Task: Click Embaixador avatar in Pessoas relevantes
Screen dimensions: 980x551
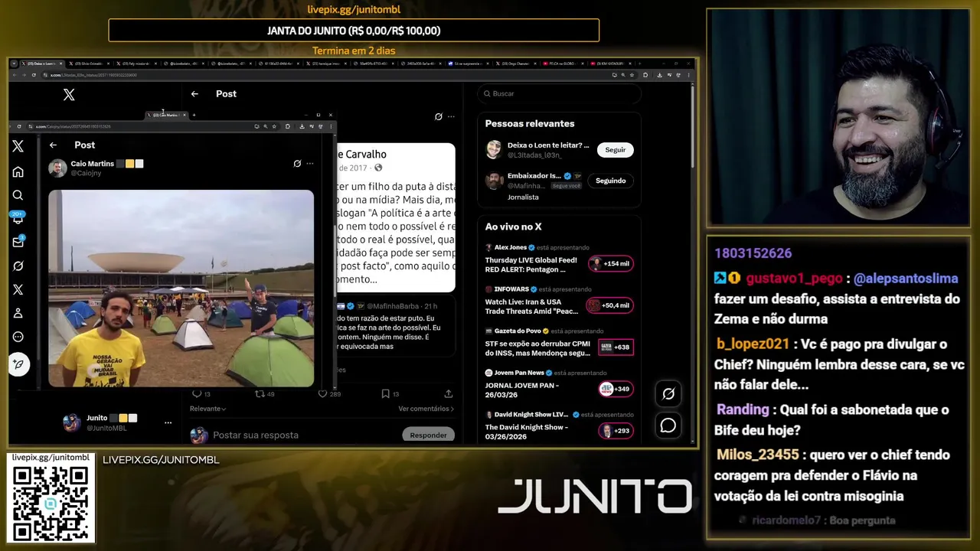Action: tap(494, 181)
